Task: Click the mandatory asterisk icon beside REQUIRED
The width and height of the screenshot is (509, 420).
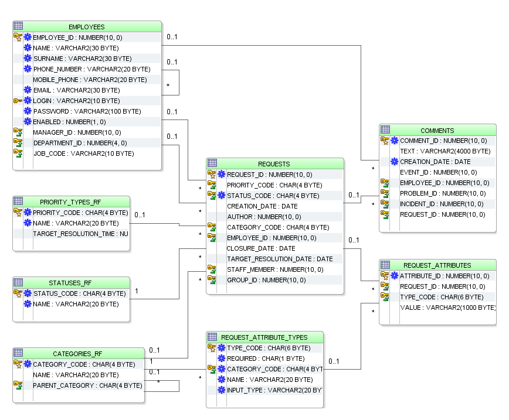Action: point(222,358)
